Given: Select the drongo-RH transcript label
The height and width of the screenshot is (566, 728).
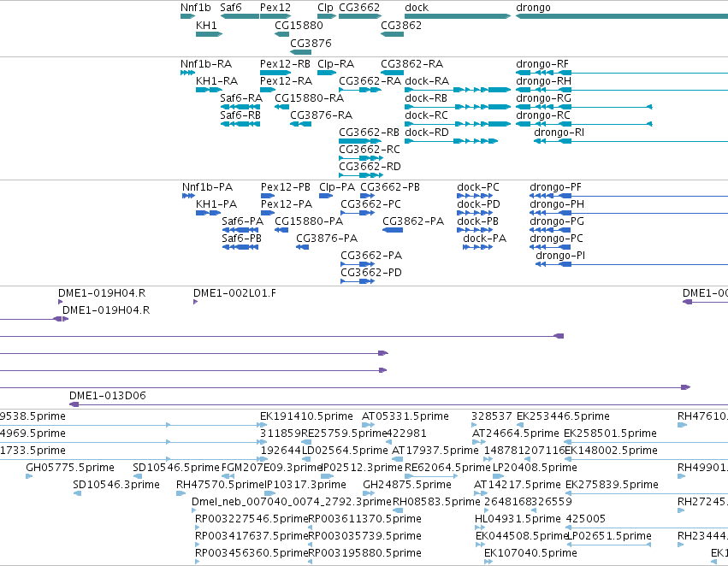Looking at the screenshot, I should point(544,80).
